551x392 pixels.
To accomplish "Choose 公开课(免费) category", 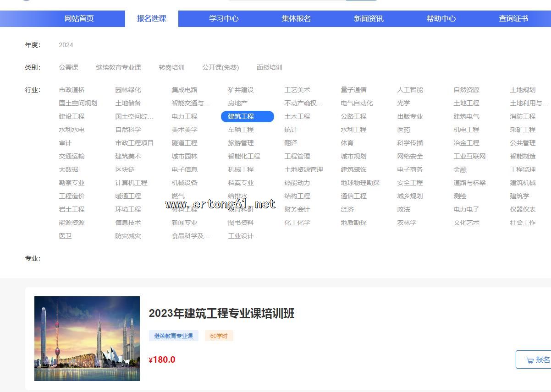I will point(220,67).
